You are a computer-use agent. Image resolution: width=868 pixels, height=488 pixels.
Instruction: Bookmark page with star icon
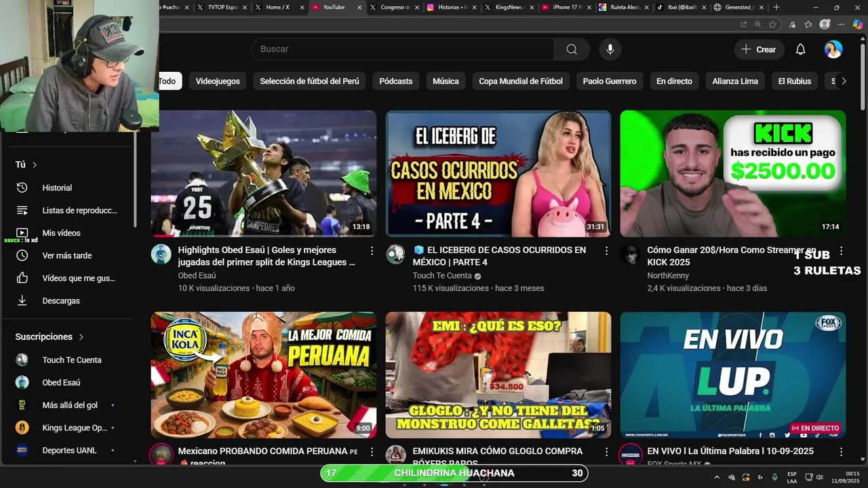click(772, 24)
